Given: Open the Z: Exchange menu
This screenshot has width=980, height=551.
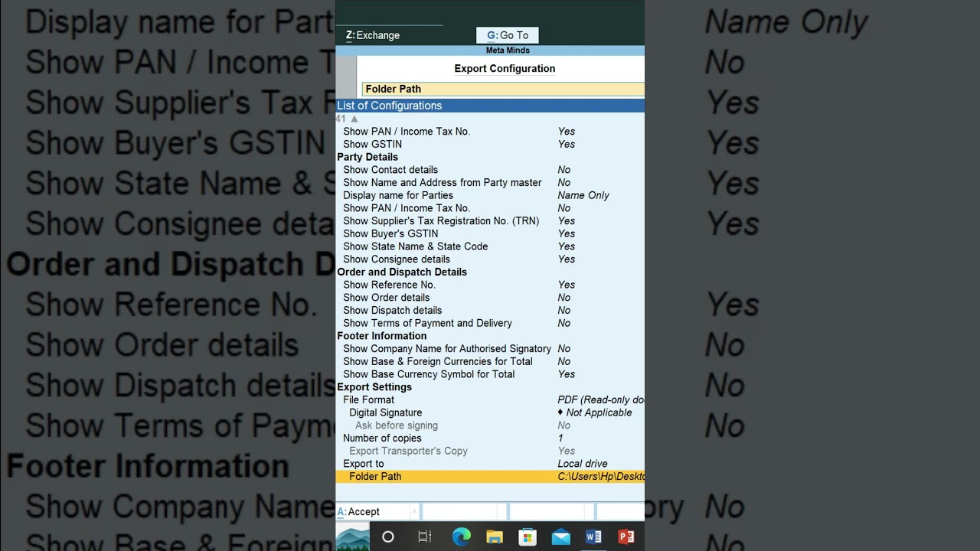Looking at the screenshot, I should [x=373, y=35].
